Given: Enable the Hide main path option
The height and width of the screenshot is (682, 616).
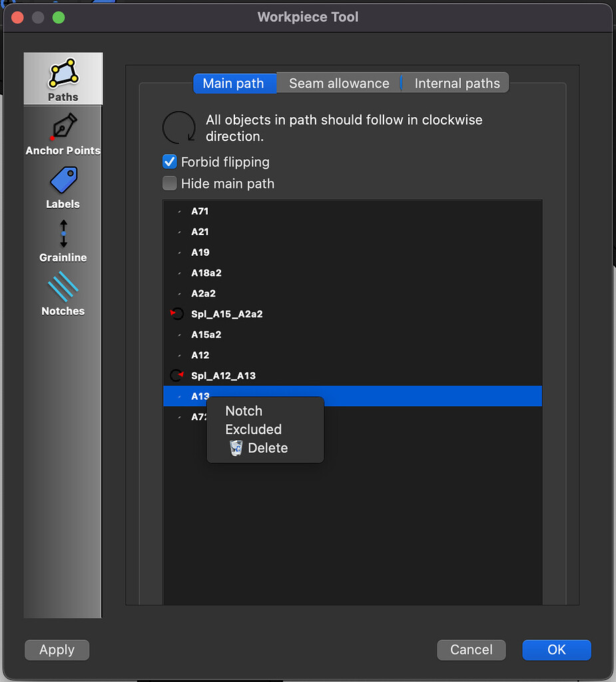Looking at the screenshot, I should 169,183.
